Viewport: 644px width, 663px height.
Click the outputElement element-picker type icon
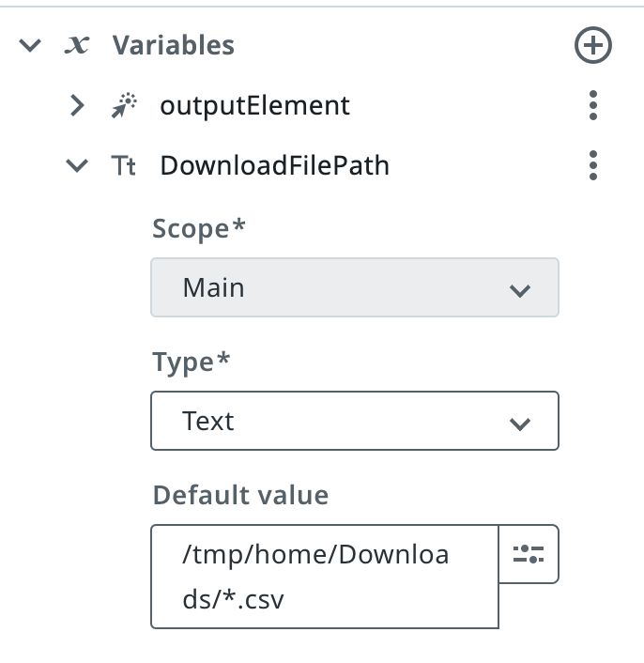(x=123, y=106)
